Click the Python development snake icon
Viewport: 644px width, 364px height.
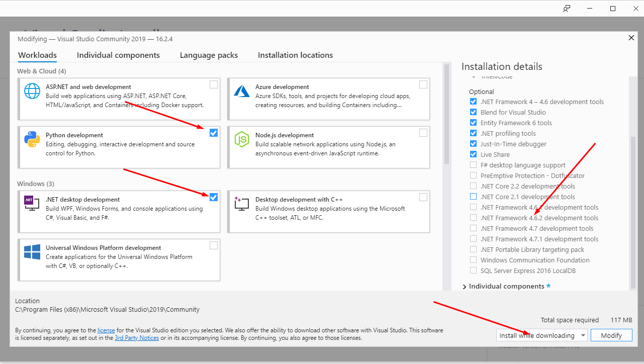click(32, 139)
